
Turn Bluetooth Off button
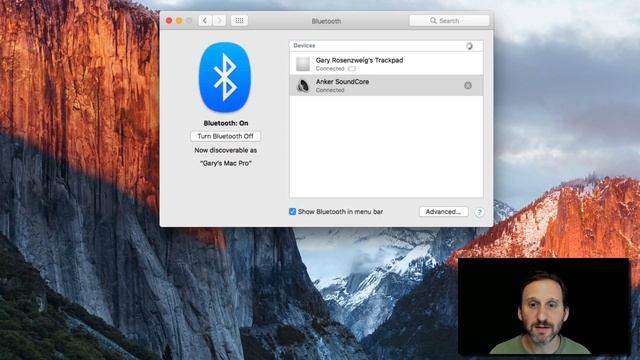coord(225,136)
